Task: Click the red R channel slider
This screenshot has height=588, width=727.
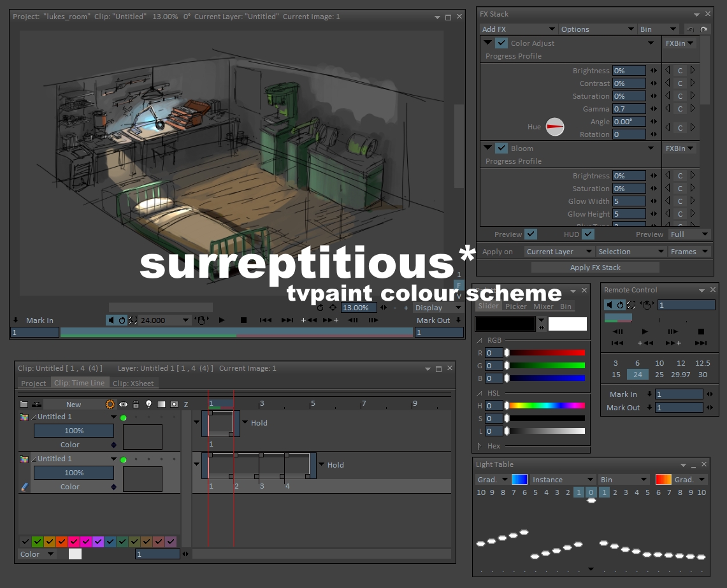Action: pyautogui.click(x=546, y=353)
